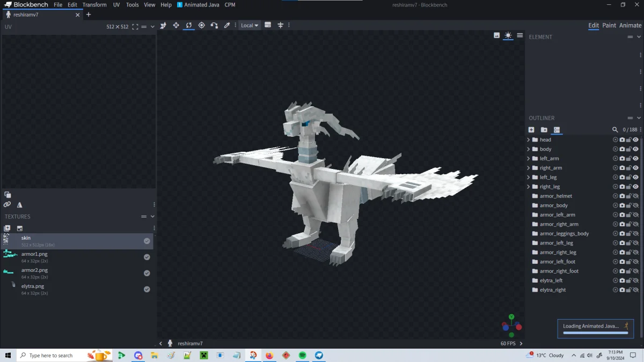
Task: Expand the right_leg group
Action: coord(528,187)
